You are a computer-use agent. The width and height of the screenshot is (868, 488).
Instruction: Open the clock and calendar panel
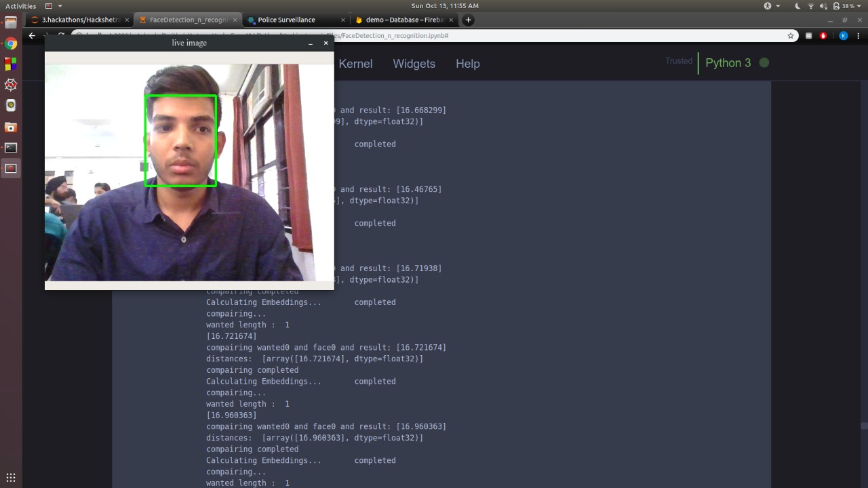point(445,5)
